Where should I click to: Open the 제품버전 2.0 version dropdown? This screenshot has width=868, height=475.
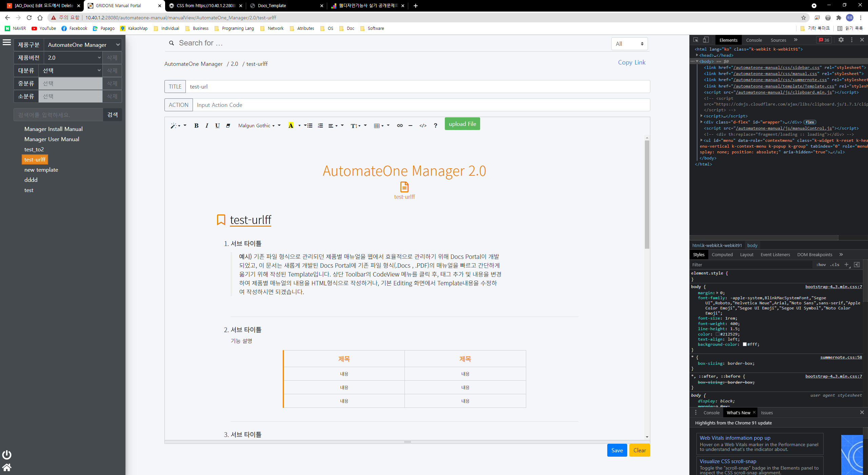pyautogui.click(x=73, y=58)
